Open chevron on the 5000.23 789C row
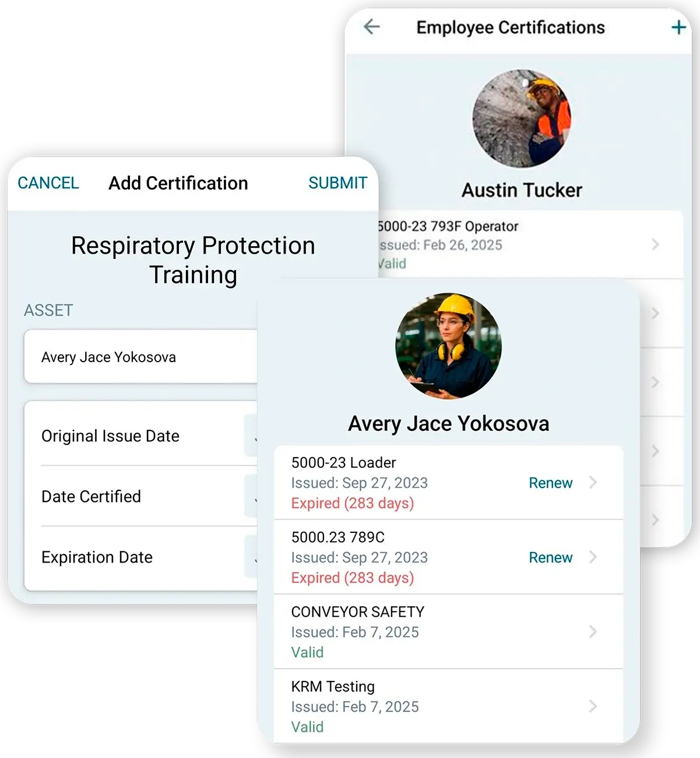 (x=593, y=557)
